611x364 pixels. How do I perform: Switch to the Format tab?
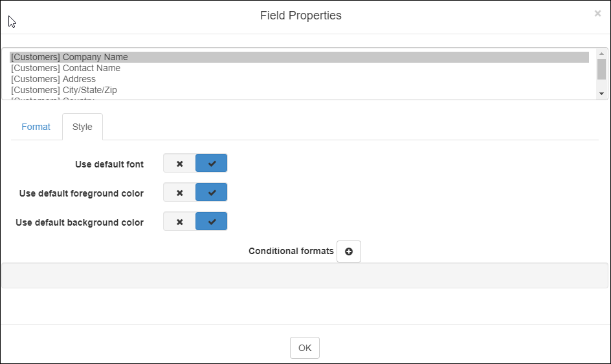coord(36,127)
